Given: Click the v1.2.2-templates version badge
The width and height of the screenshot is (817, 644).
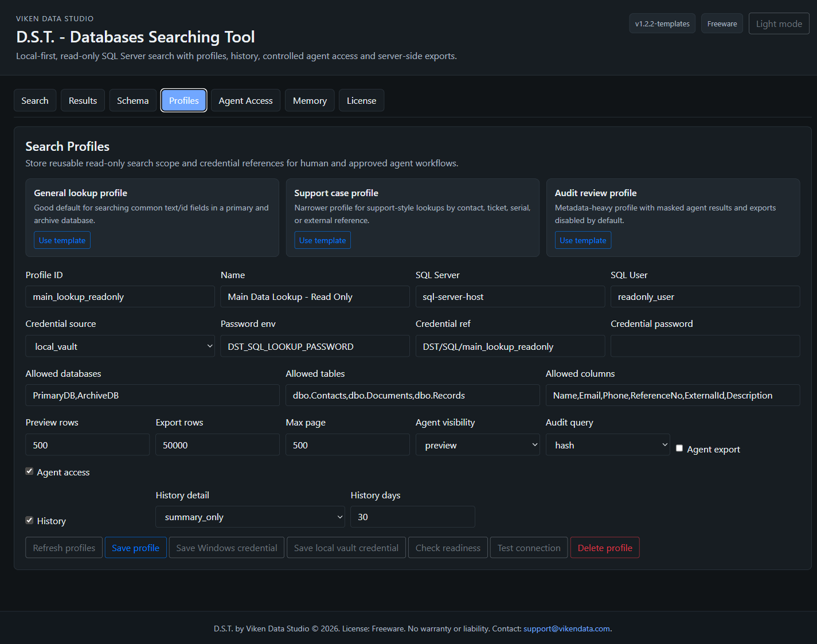Looking at the screenshot, I should [662, 24].
